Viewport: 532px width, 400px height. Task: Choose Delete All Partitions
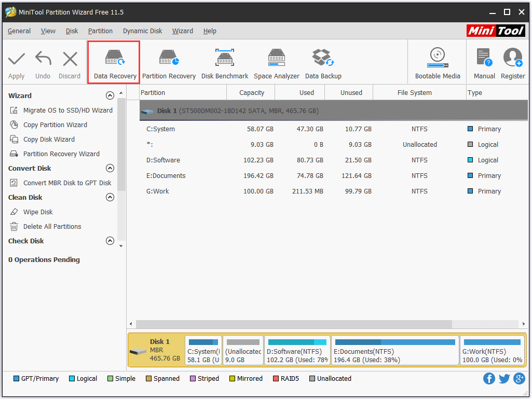point(46,227)
